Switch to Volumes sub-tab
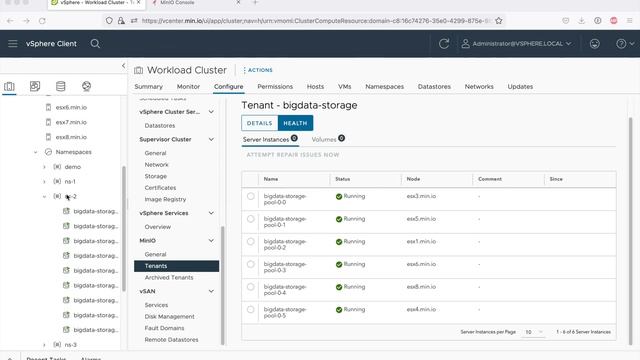Viewport: 640px width, 360px height. 324,140
